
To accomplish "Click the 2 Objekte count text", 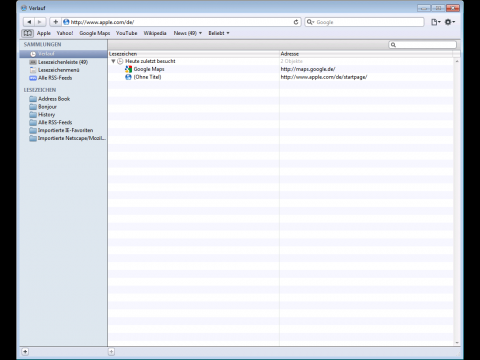I will click(292, 61).
